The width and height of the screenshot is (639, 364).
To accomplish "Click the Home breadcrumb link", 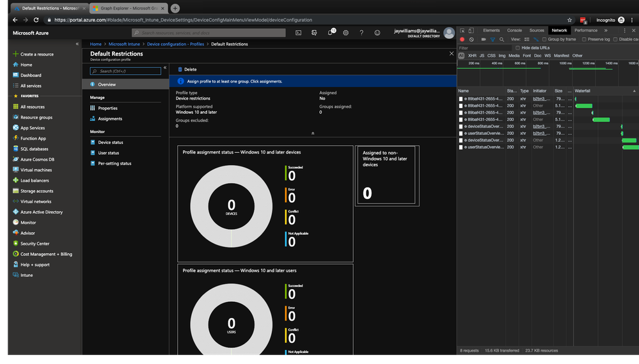I will [96, 44].
